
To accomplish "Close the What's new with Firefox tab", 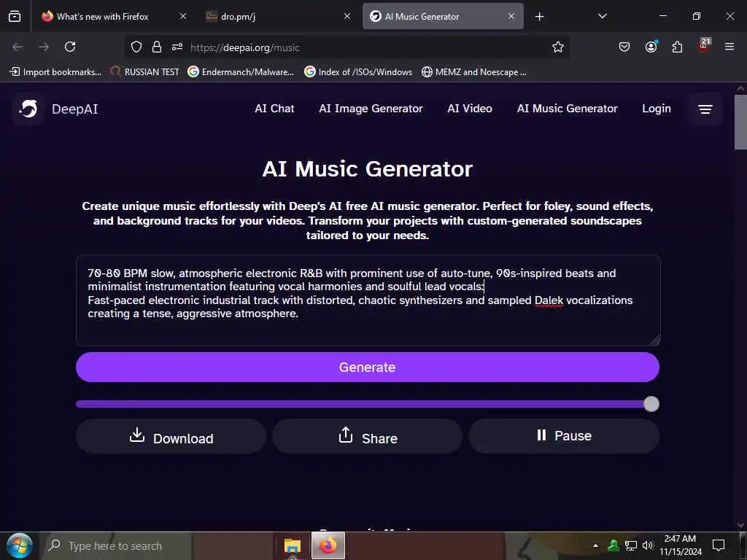I will [183, 16].
